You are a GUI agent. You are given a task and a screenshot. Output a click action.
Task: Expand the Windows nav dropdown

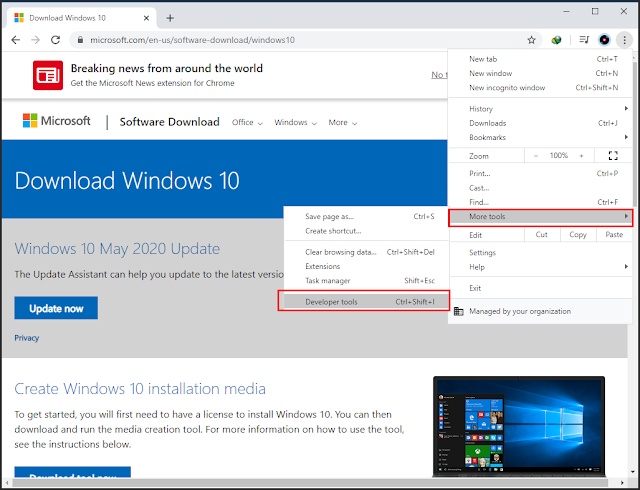coord(296,122)
